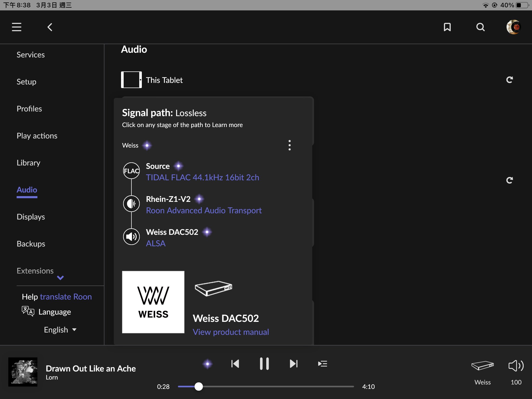Skip to next track
This screenshot has width=532, height=399.
click(294, 364)
